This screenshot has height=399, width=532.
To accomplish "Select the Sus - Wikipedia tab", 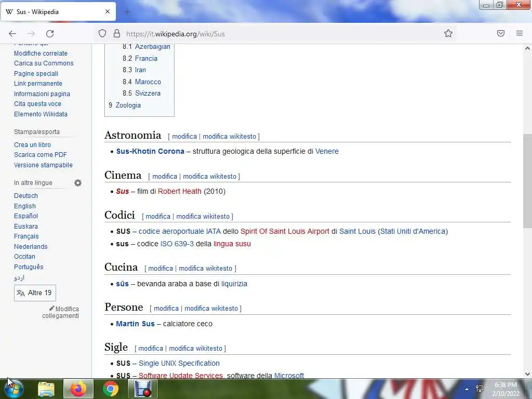I will (x=58, y=11).
